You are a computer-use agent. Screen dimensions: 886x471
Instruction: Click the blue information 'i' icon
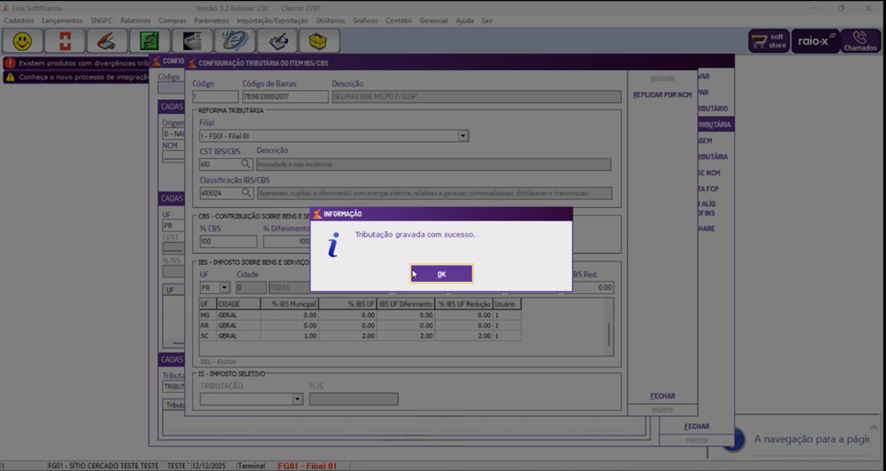333,245
